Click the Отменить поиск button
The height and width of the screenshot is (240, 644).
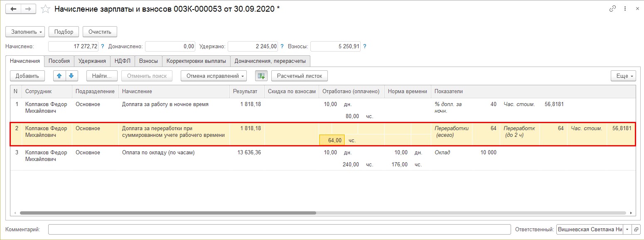tap(147, 76)
